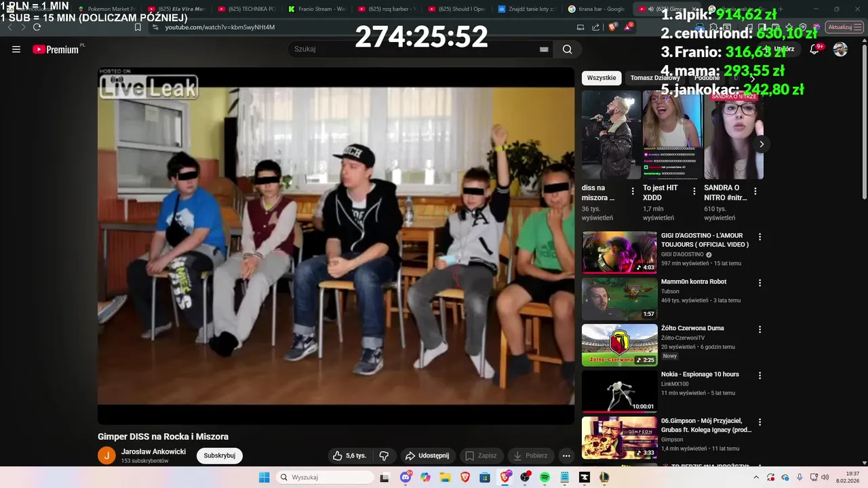The height and width of the screenshot is (488, 868).
Task: Select the Wszystkie filter chip
Action: [x=601, y=78]
